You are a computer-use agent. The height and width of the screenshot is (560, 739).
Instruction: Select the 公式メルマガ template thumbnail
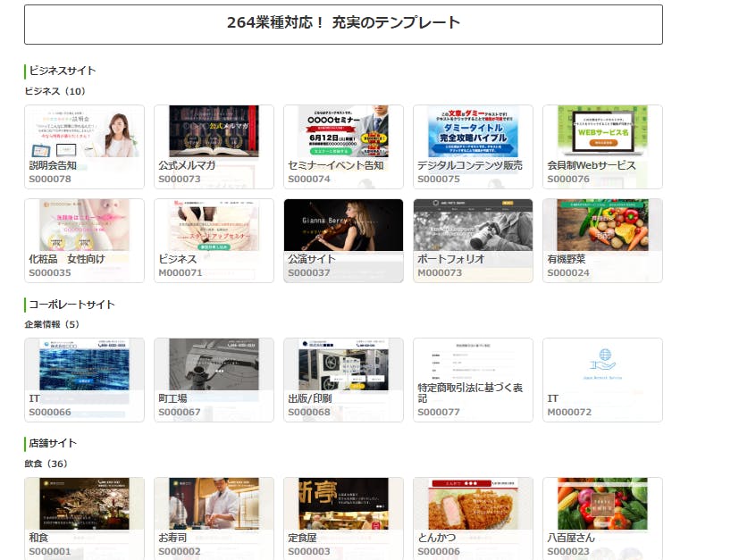click(x=214, y=146)
